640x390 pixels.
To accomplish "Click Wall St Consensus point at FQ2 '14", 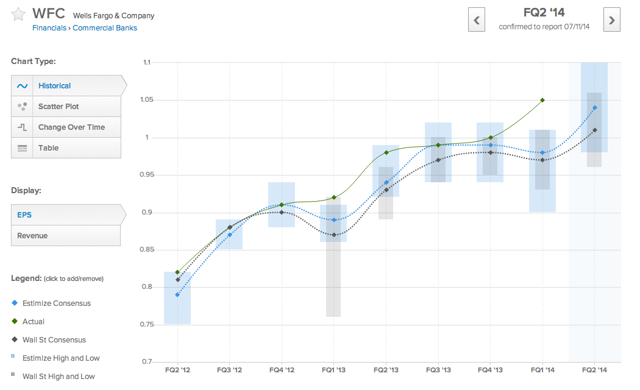I will (x=595, y=130).
